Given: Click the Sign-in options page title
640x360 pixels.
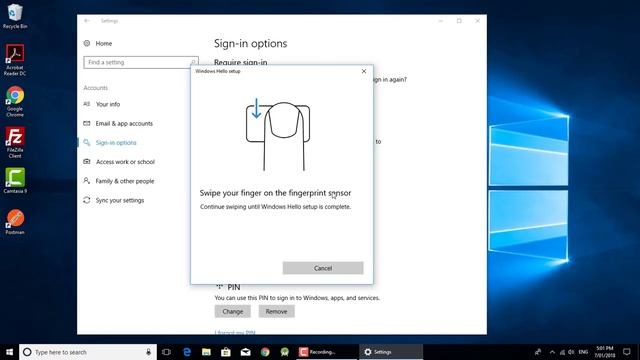Looking at the screenshot, I should click(x=250, y=43).
